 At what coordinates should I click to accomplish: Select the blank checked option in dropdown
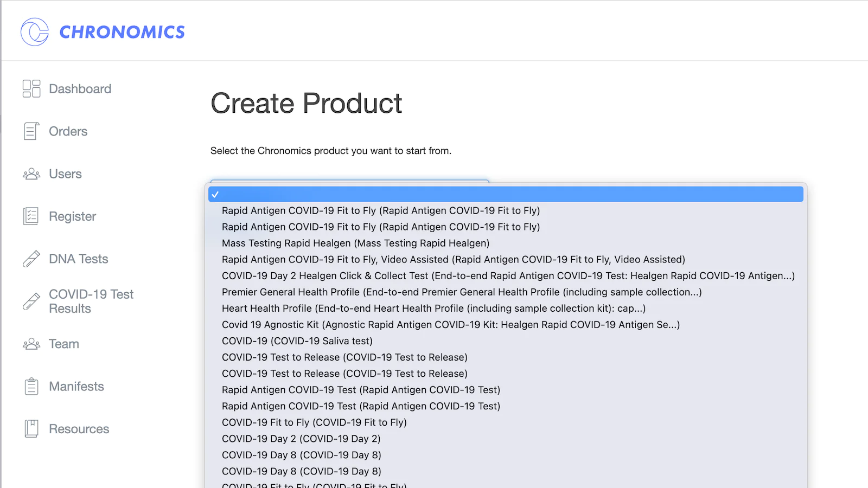tap(505, 194)
